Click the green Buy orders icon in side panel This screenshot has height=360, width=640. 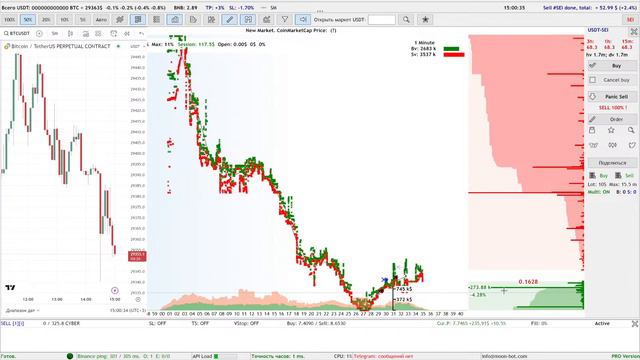coord(593,176)
